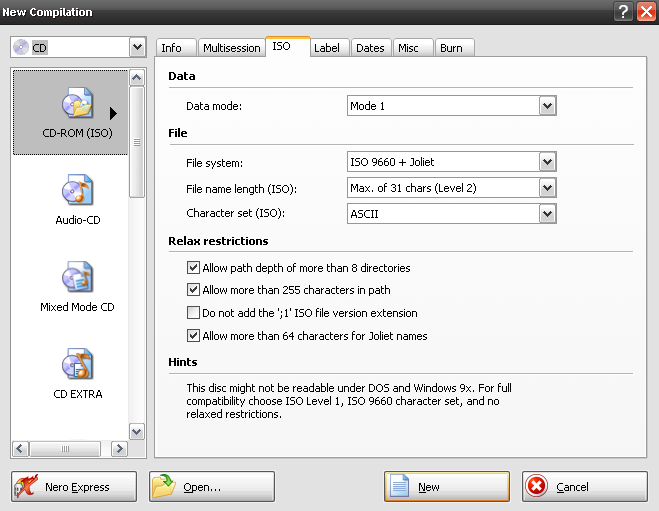Toggle Allow path depth of more than 8 directories
Screen dimensions: 659x511
point(193,267)
